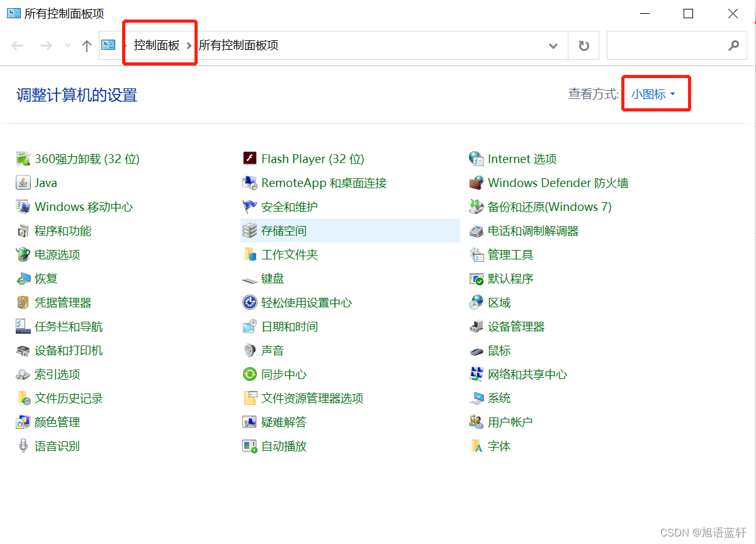Open the 设备管理器 link text
This screenshot has width=756, height=544.
pyautogui.click(x=516, y=326)
